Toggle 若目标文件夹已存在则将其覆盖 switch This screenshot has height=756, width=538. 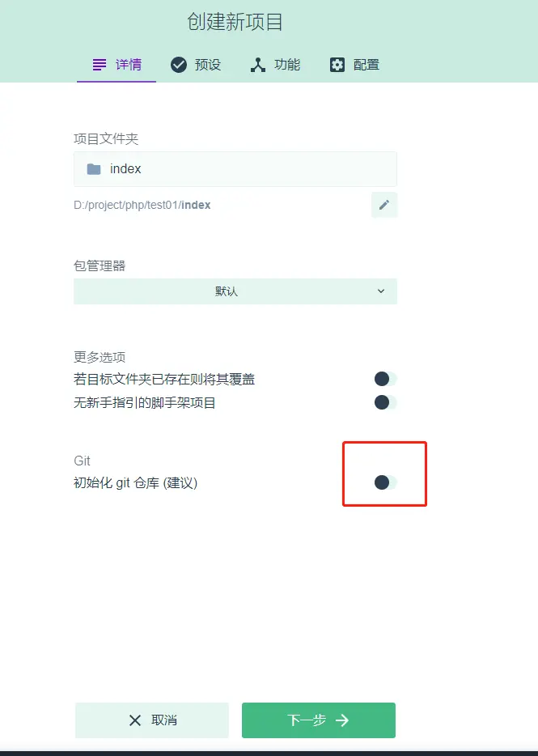[x=385, y=379]
